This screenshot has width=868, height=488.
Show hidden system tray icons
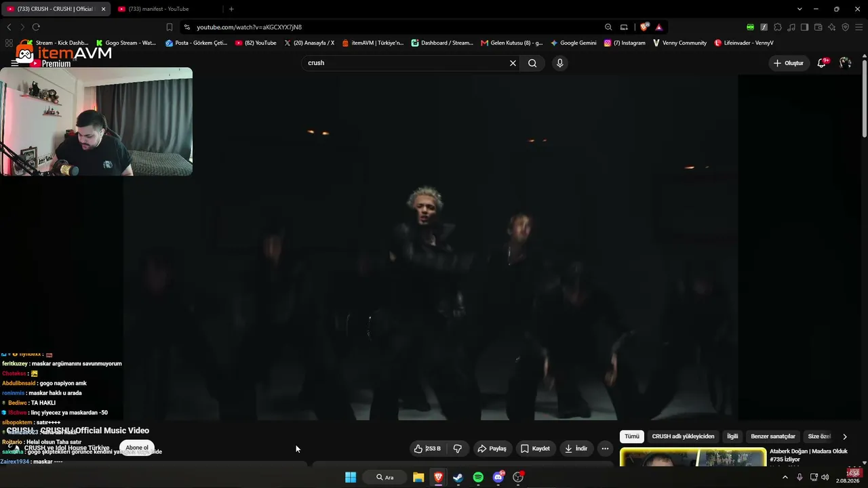click(x=785, y=477)
